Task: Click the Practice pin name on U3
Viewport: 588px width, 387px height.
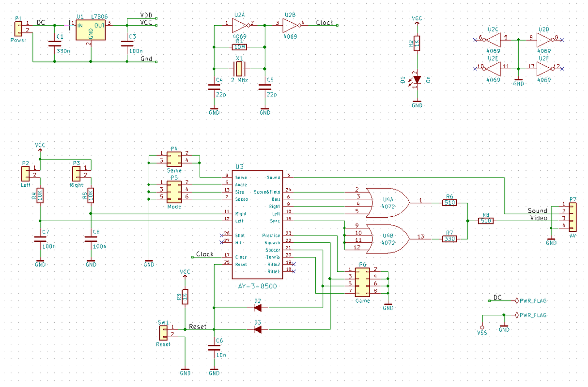Action: point(271,236)
